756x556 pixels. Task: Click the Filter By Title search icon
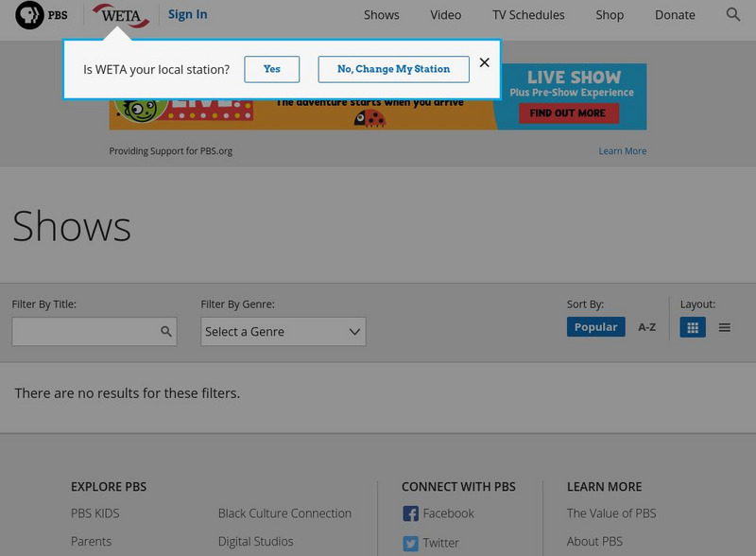(x=166, y=331)
